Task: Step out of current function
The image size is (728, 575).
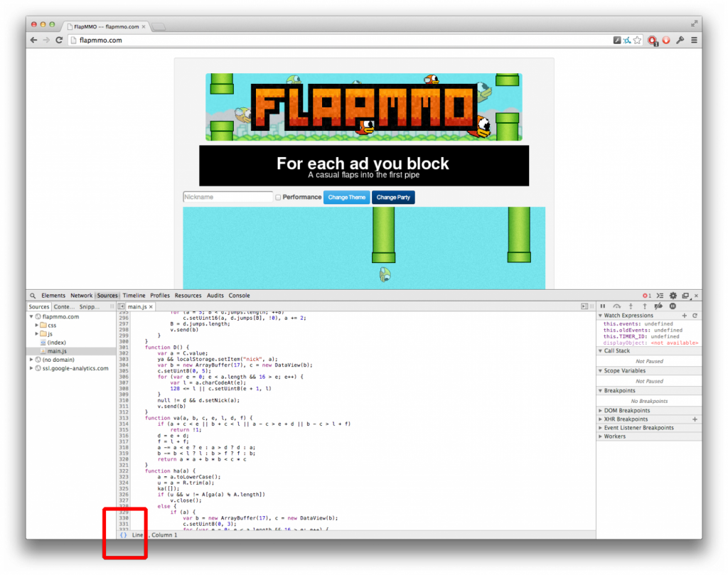Action: click(x=644, y=306)
